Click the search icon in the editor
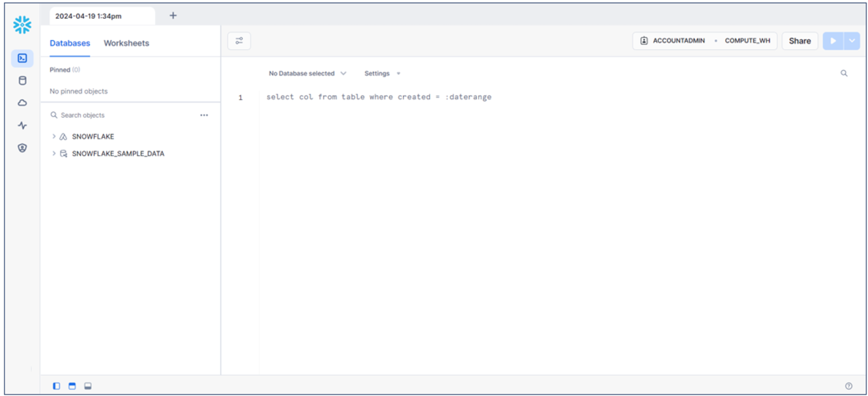868x396 pixels. (x=844, y=74)
